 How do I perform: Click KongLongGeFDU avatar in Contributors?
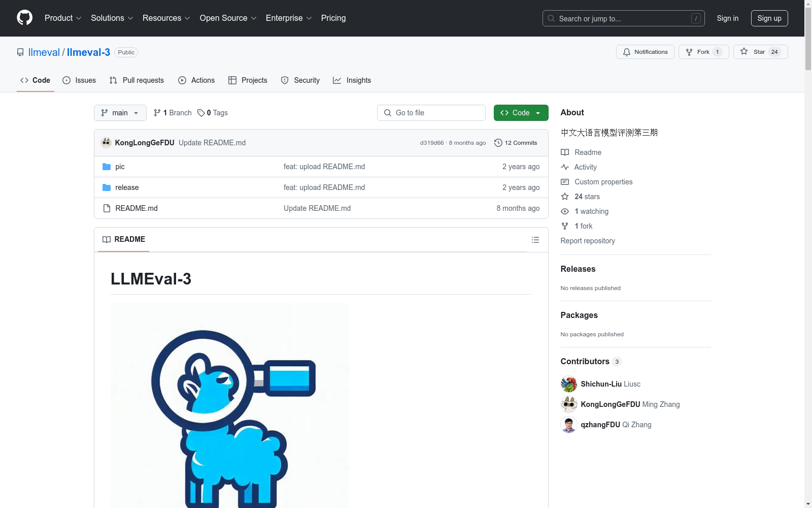tap(569, 404)
